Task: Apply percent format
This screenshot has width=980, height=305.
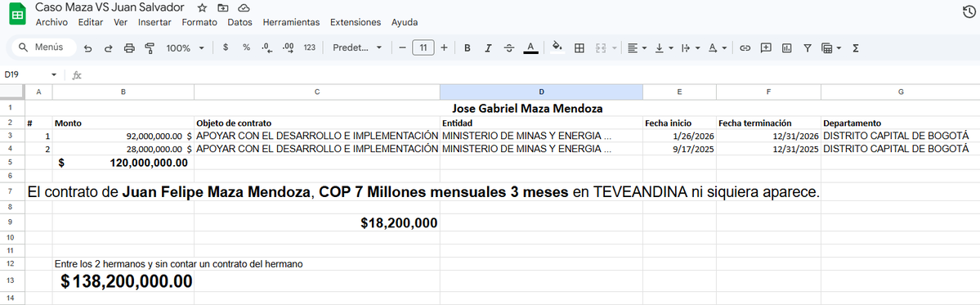Action: pyautogui.click(x=246, y=47)
